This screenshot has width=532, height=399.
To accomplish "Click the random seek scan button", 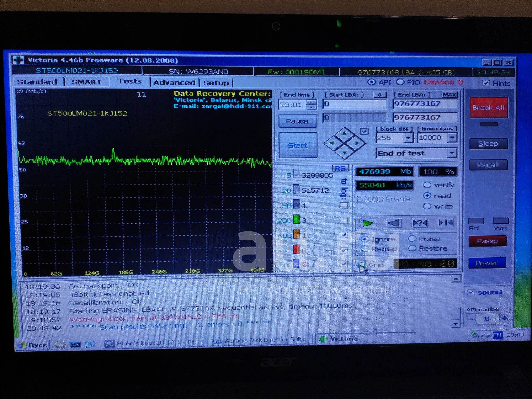I will point(420,223).
